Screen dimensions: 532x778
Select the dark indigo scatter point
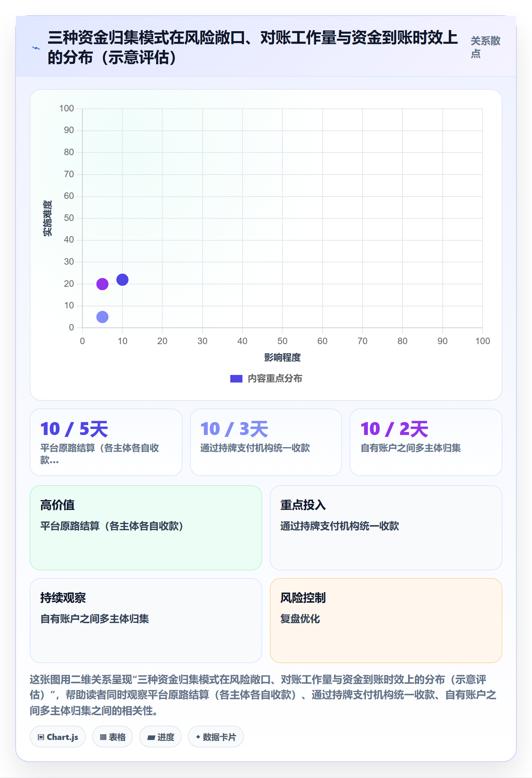click(122, 280)
